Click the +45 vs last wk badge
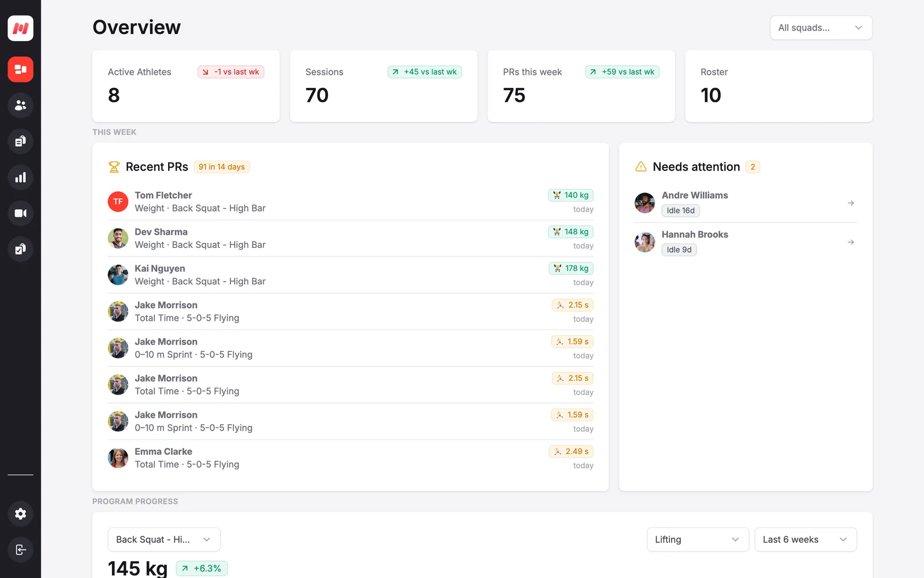The width and height of the screenshot is (924, 578). pos(424,72)
